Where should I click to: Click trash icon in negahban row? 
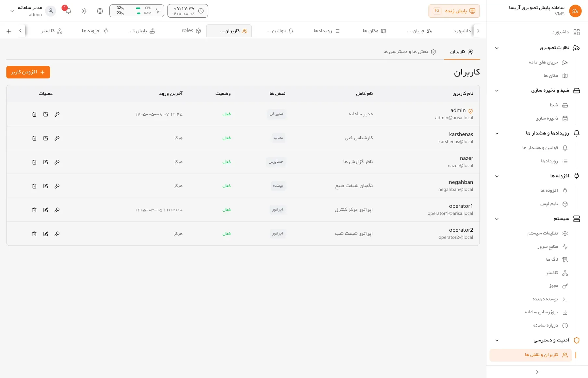tap(34, 186)
